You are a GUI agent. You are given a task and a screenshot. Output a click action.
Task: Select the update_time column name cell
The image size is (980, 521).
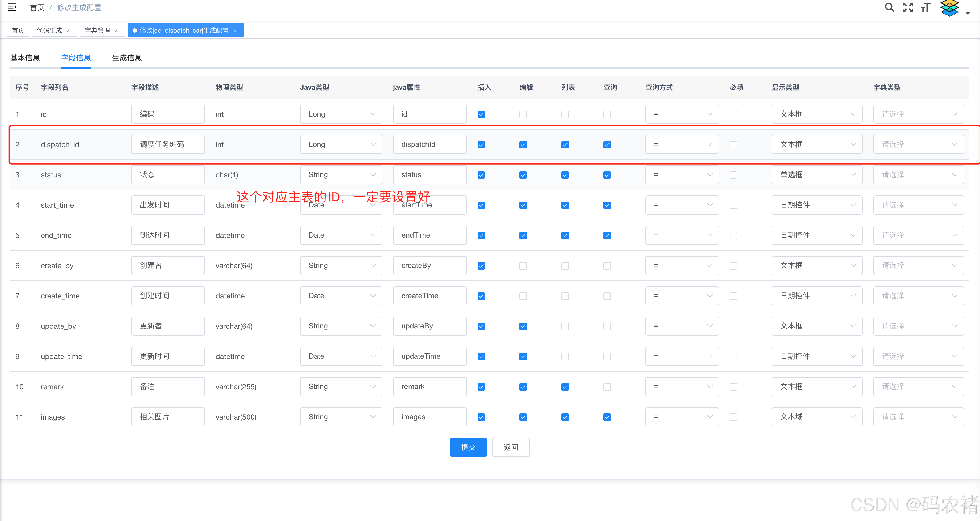point(62,357)
